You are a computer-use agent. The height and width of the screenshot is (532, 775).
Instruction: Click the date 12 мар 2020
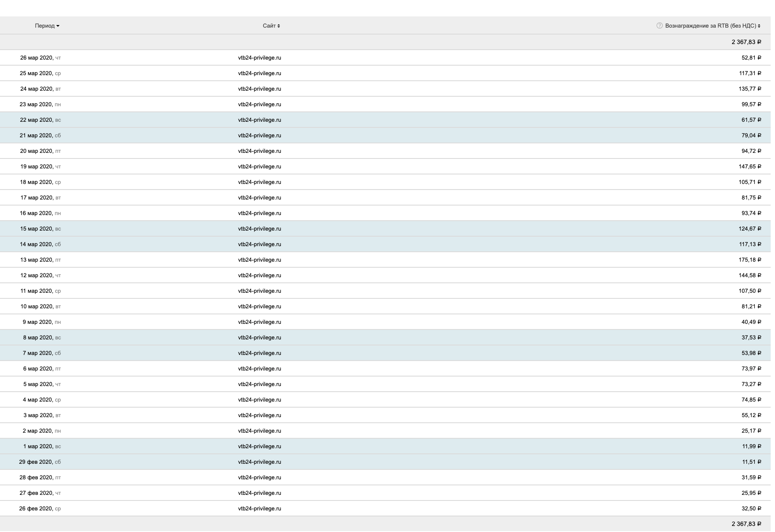36,275
